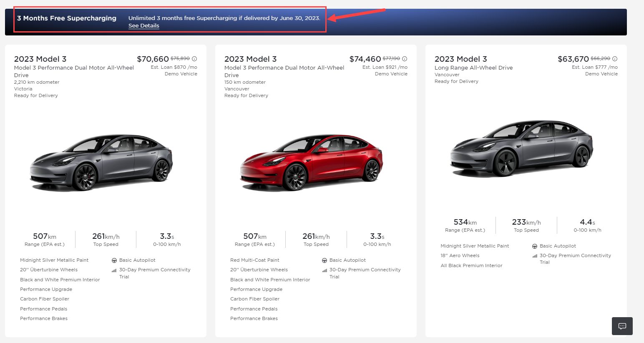Click the 2023 Model 3 title on the first card
Image resolution: width=644 pixels, height=343 pixels.
click(40, 59)
